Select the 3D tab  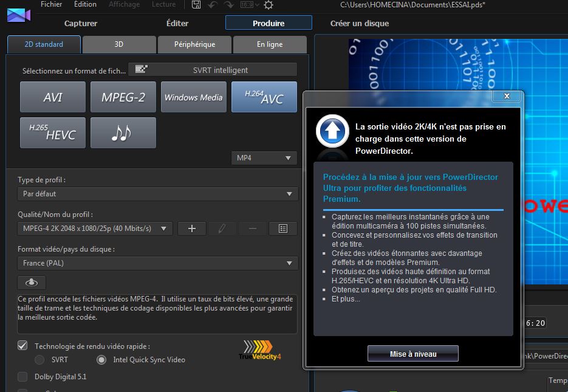(x=119, y=44)
